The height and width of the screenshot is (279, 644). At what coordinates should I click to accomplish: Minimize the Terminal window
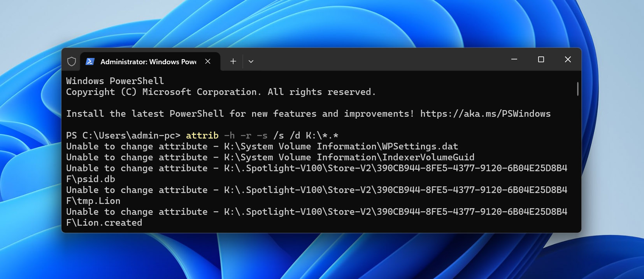[514, 60]
